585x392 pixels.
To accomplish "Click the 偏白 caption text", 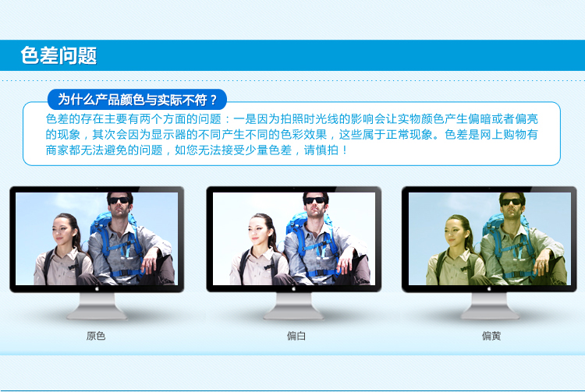I will 296,336.
